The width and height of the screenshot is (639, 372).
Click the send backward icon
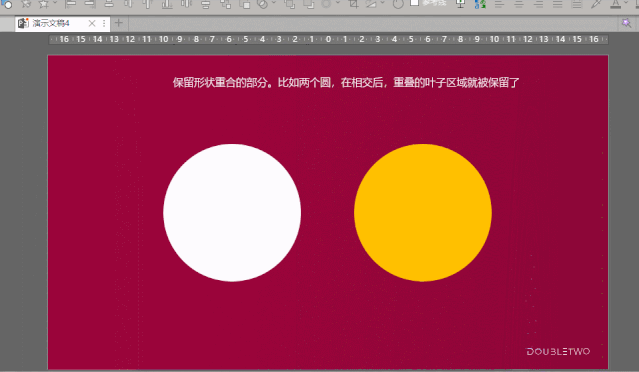(x=309, y=4)
